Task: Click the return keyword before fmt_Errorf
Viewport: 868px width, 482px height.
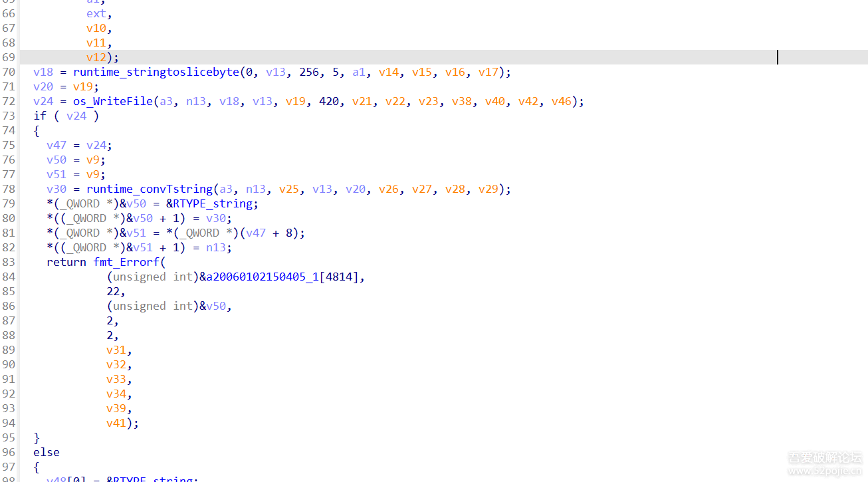Action: [66, 262]
